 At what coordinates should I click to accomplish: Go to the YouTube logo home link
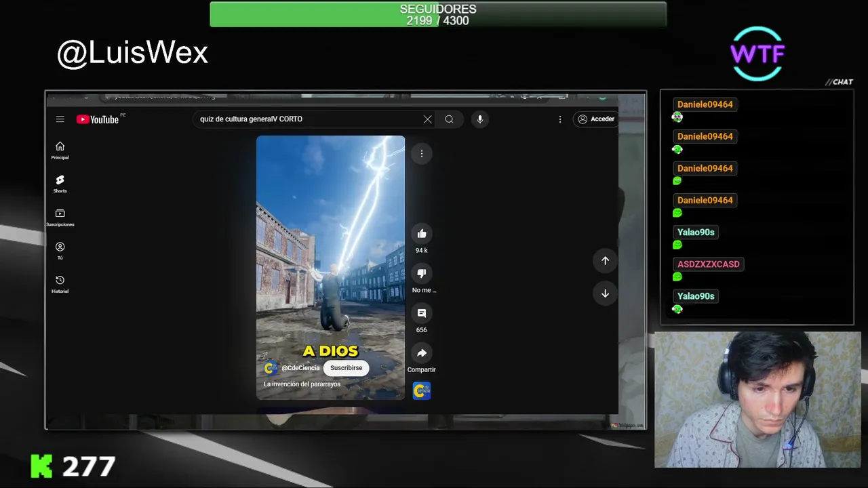[x=98, y=119]
